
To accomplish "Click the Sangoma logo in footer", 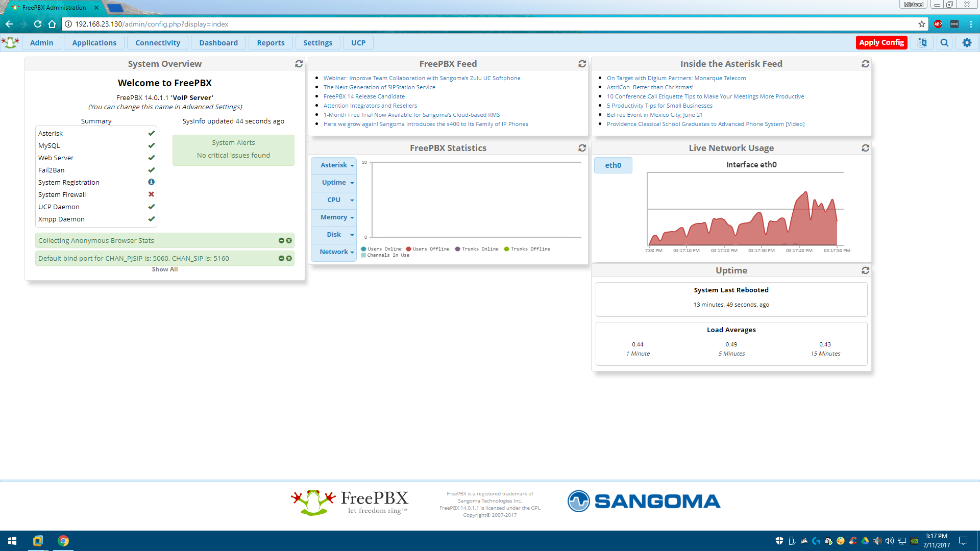I will [644, 502].
